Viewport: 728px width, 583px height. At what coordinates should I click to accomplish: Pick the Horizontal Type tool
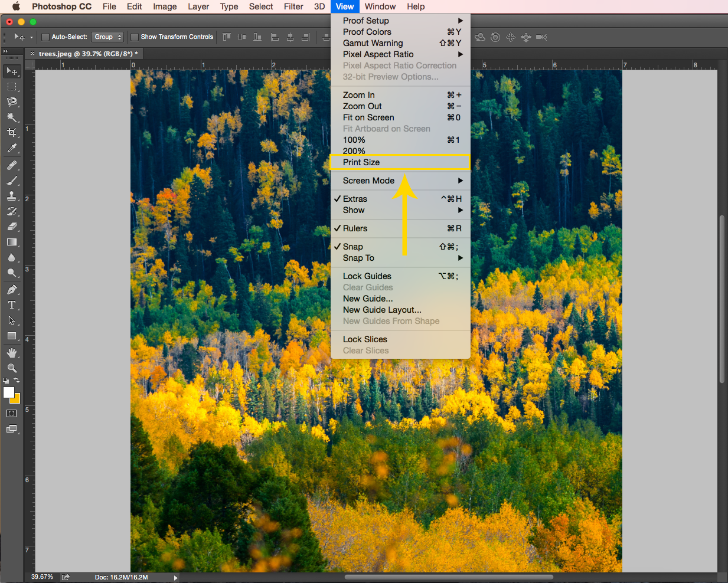pos(12,305)
